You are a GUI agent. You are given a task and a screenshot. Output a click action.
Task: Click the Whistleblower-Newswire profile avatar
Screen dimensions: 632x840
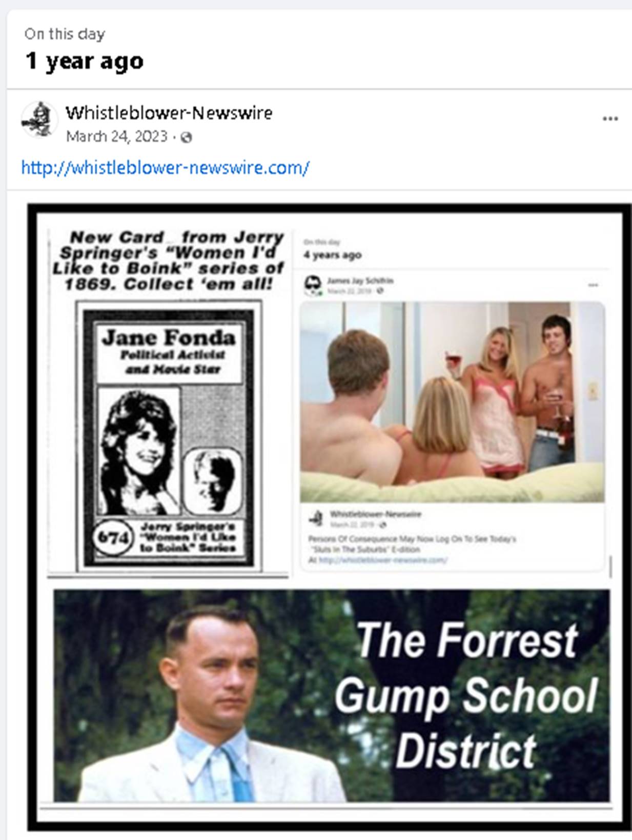(x=39, y=120)
